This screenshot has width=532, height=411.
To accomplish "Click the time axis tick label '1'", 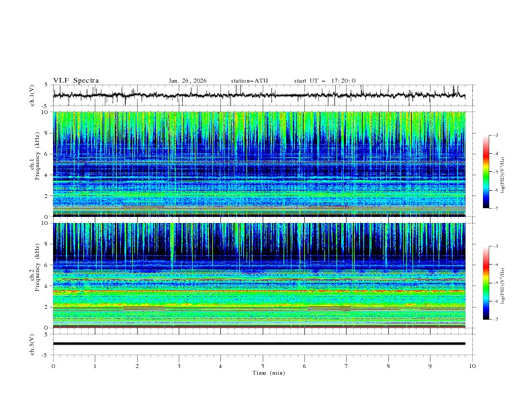I will click(95, 366).
